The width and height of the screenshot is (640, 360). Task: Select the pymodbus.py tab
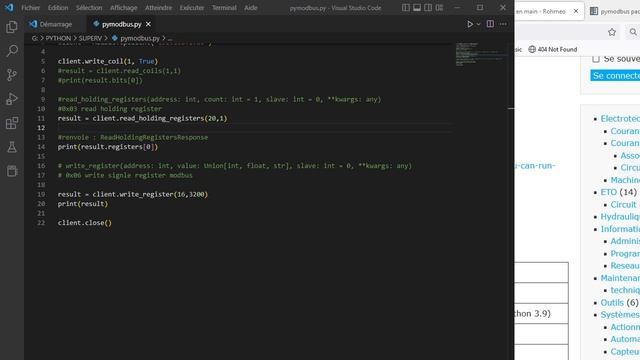[x=121, y=24]
